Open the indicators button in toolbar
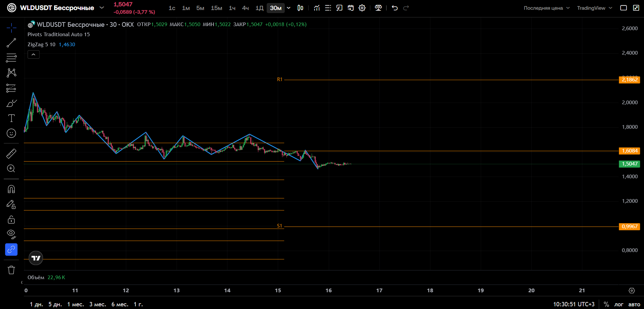This screenshot has width=644, height=309. [x=317, y=8]
